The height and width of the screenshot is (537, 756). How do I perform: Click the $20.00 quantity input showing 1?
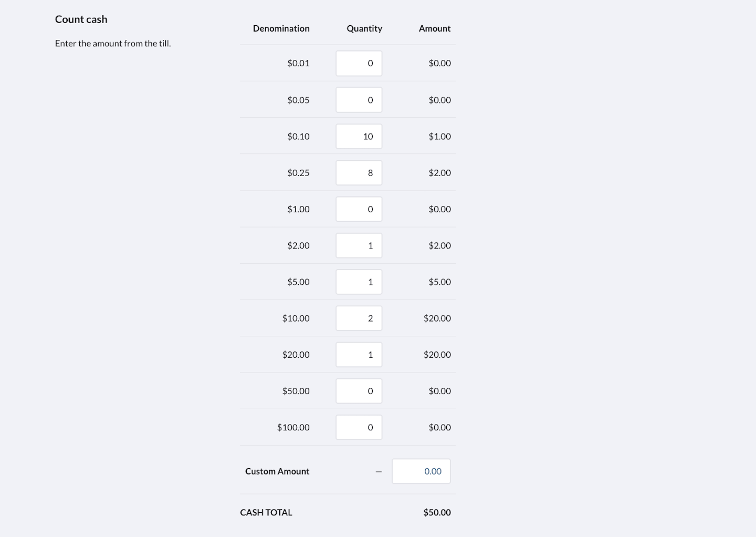[x=359, y=354]
